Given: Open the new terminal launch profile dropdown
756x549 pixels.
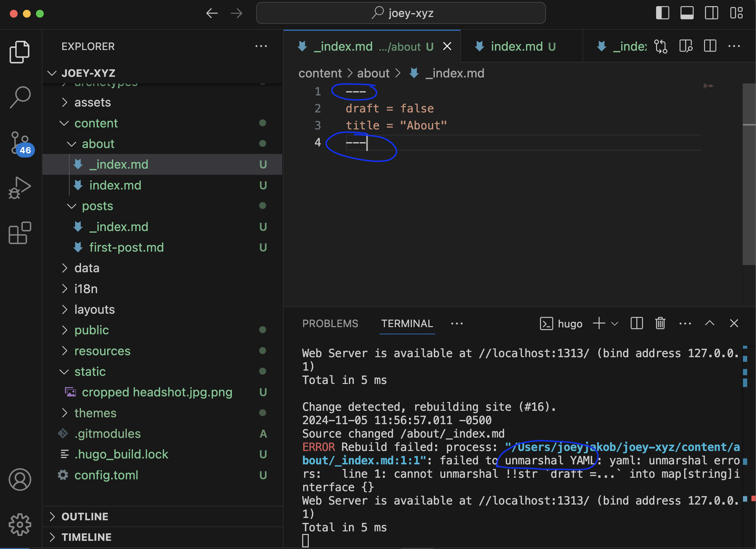Looking at the screenshot, I should click(x=615, y=324).
